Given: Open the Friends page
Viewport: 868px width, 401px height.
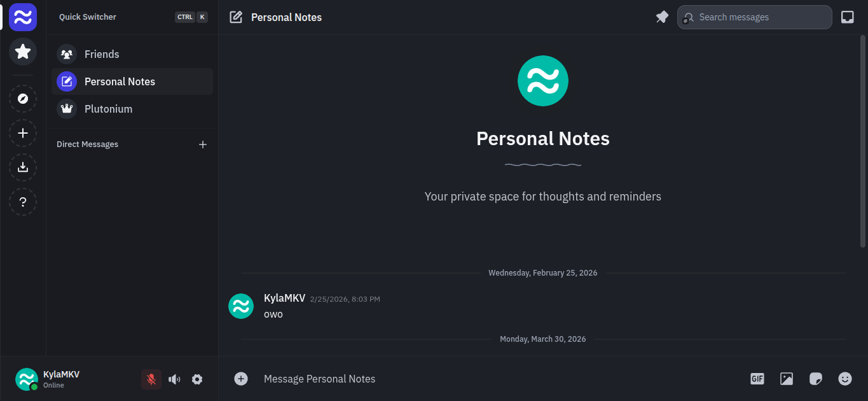Looking at the screenshot, I should pos(102,54).
